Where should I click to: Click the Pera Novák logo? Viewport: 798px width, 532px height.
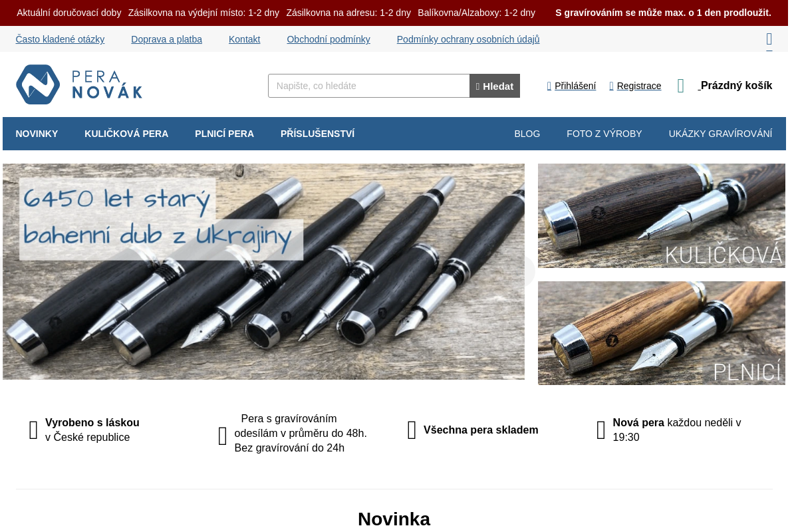pyautogui.click(x=79, y=84)
